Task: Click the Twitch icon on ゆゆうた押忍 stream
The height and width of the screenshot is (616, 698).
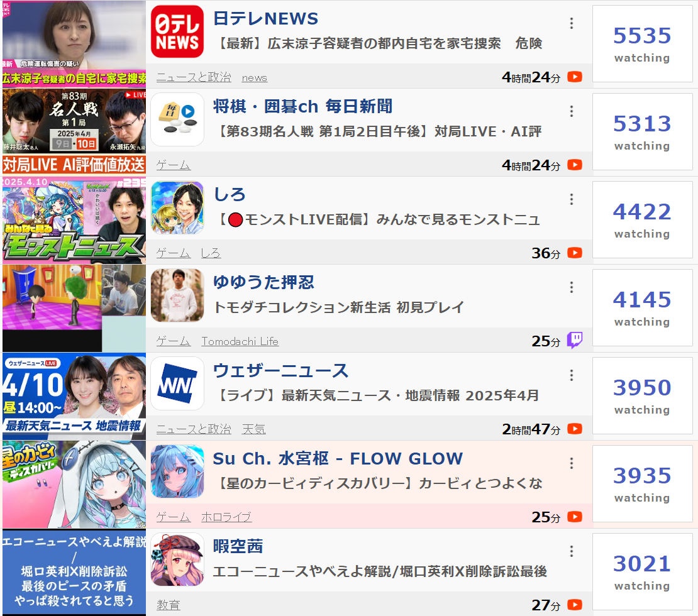Action: pyautogui.click(x=575, y=340)
